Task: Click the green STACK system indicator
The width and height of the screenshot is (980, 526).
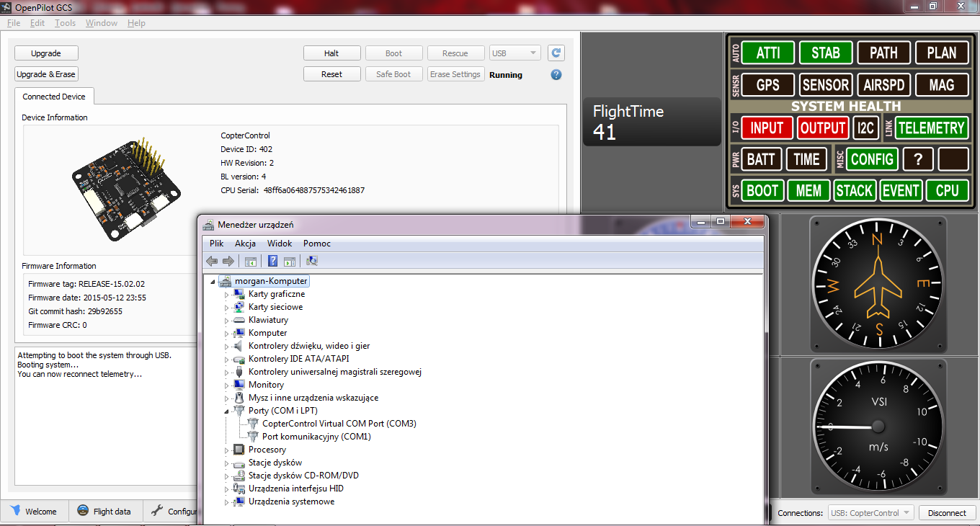Action: (855, 190)
